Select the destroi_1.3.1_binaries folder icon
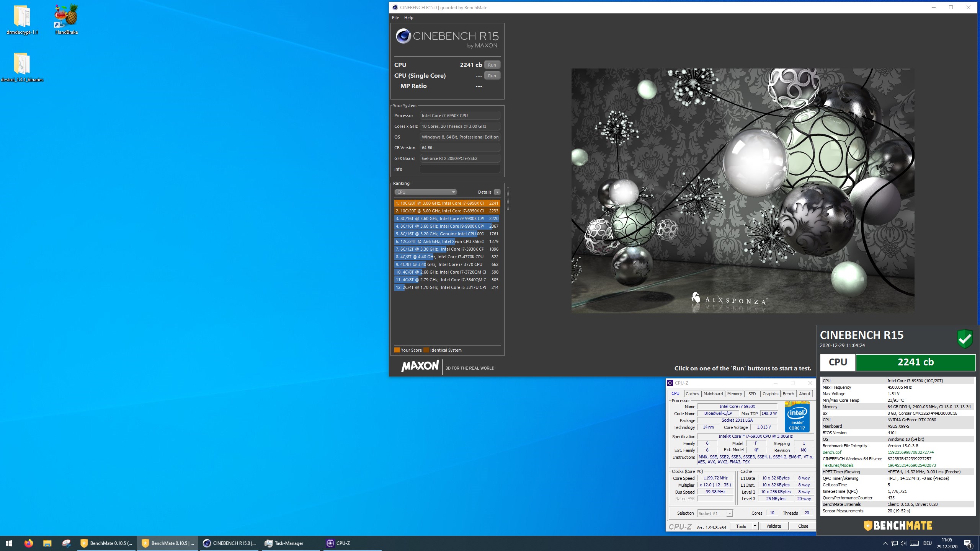 coord(22,67)
